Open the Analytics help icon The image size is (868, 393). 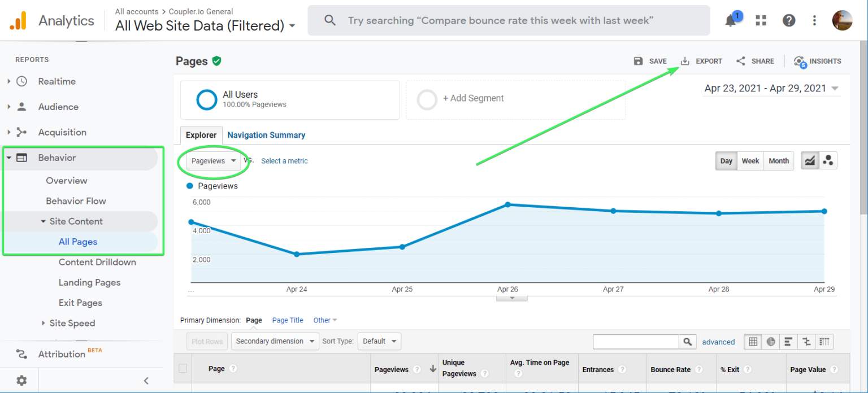pos(788,20)
